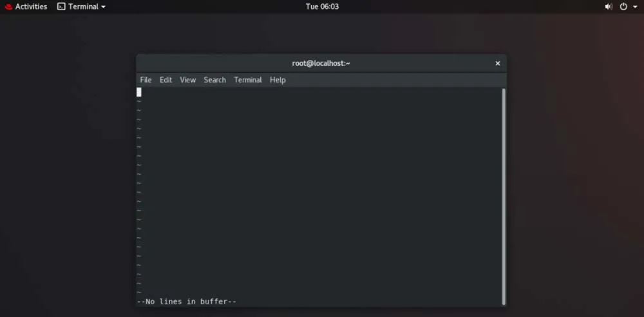Open the clock showing Tue 06:03

[322, 6]
